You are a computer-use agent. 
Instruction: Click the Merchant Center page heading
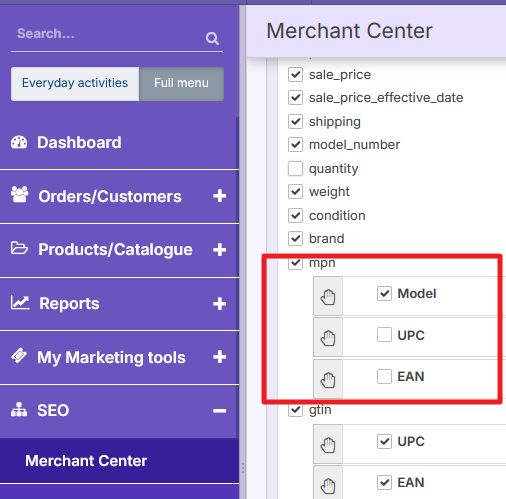tap(349, 31)
